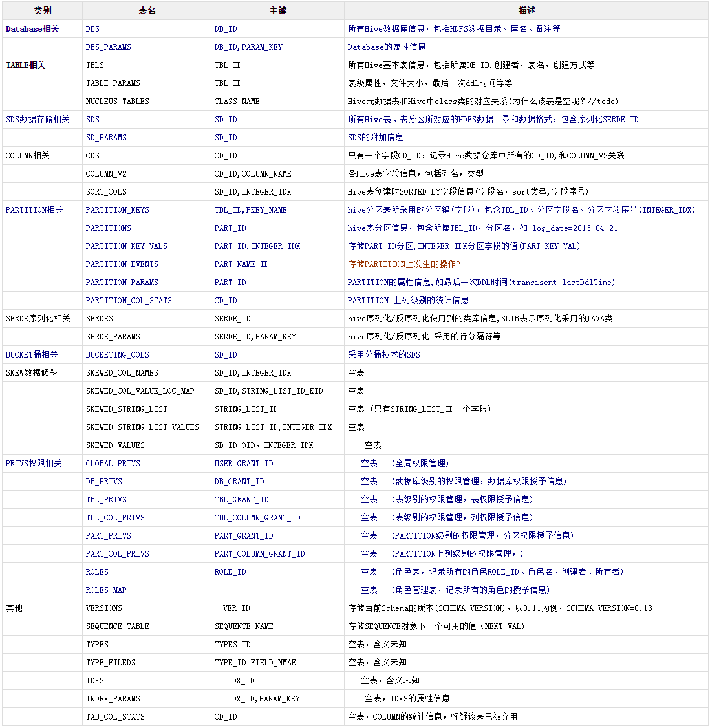Click the PARTITION_EVENTS link
Screen dimensions: 710x728
click(x=122, y=264)
